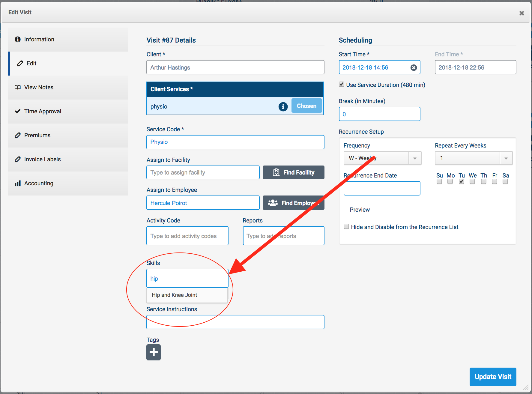Select Hip and Knee Joint suggestion

[175, 295]
